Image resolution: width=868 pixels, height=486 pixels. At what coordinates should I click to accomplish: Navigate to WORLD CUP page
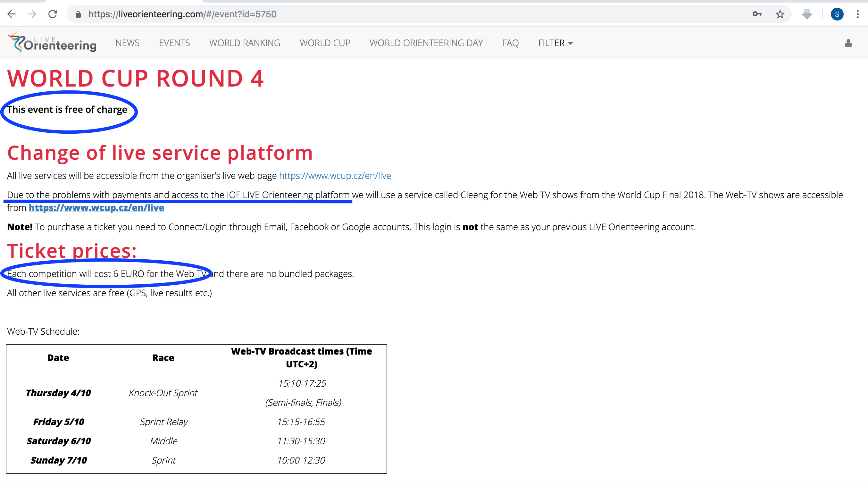coord(325,43)
